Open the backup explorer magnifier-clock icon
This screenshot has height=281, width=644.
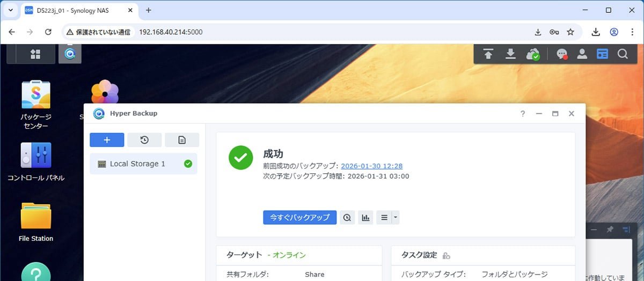(347, 217)
